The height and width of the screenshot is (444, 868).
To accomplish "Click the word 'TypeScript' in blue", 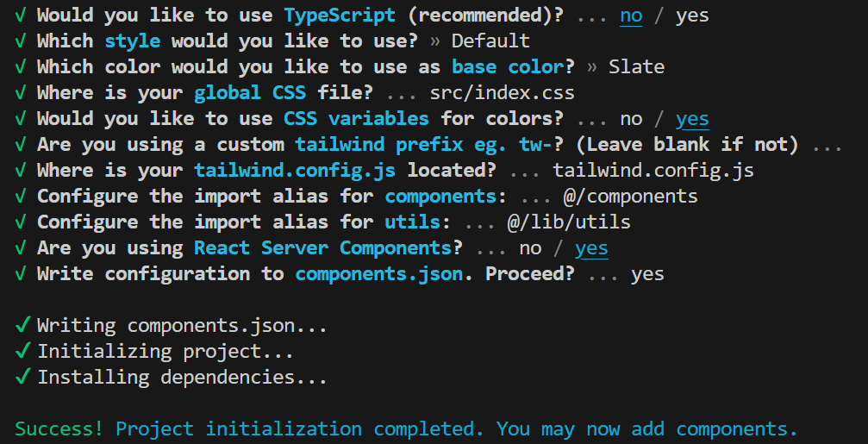I will pos(340,15).
